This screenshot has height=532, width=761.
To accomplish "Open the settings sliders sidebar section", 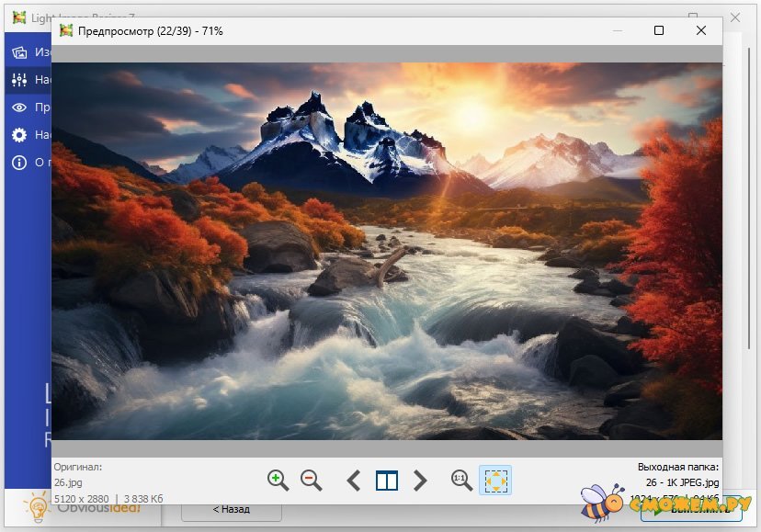I will (20, 80).
